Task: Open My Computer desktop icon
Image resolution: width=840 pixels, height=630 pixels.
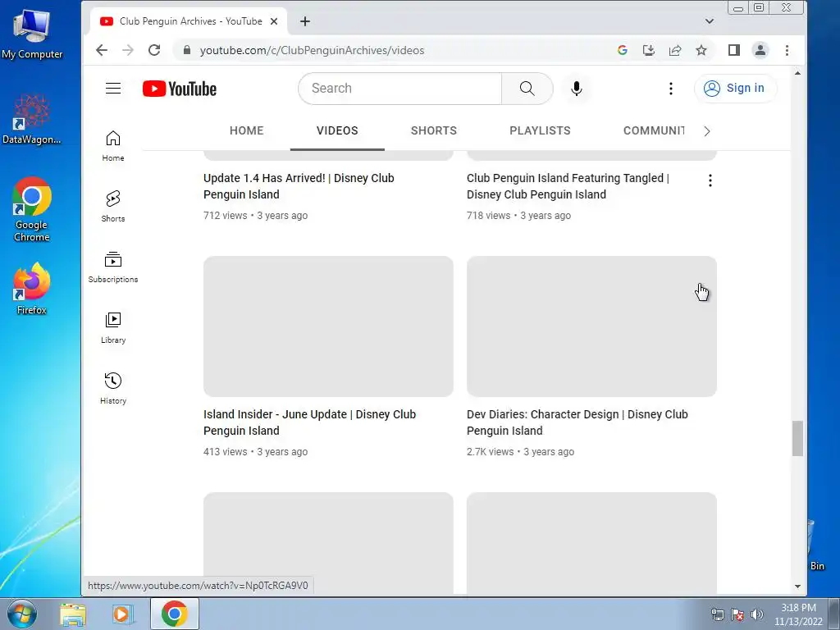Action: (32, 33)
